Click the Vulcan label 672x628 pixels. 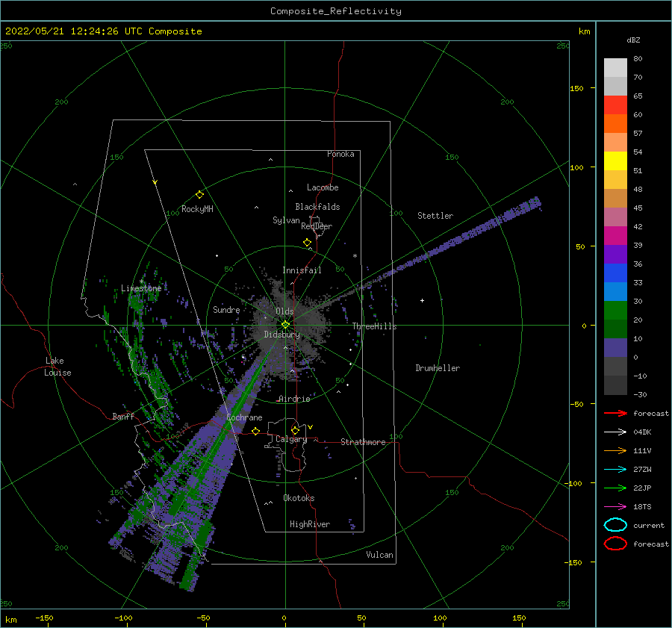coord(380,555)
